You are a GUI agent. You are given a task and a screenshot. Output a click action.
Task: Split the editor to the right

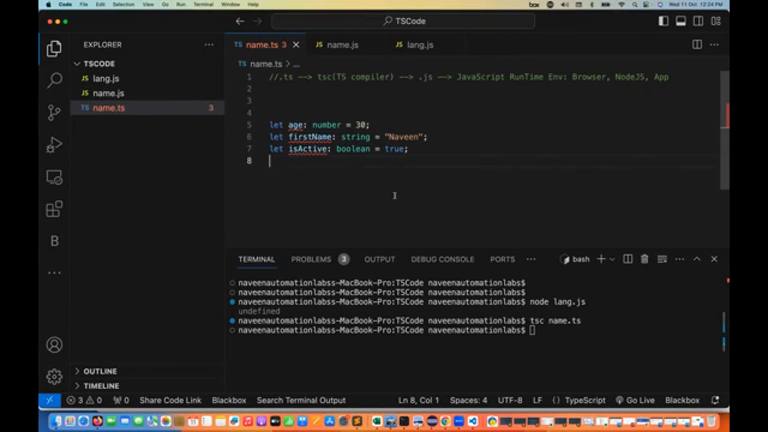click(x=697, y=45)
